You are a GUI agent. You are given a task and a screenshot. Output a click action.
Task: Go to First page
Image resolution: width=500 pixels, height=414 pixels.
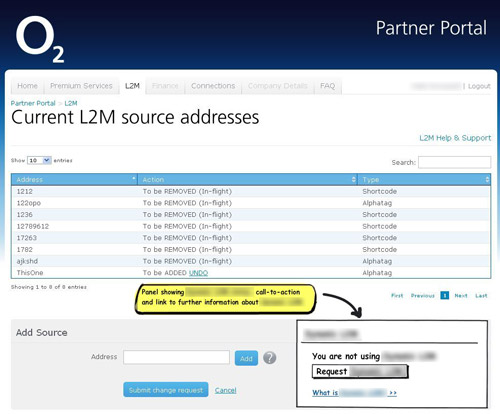(x=397, y=296)
